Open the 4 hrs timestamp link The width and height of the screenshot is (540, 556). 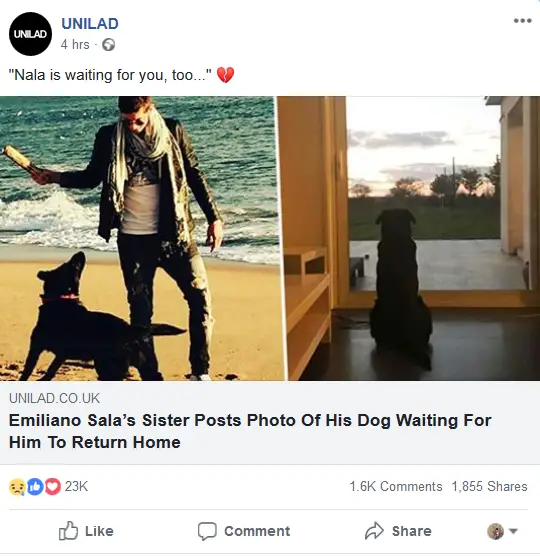tap(75, 45)
